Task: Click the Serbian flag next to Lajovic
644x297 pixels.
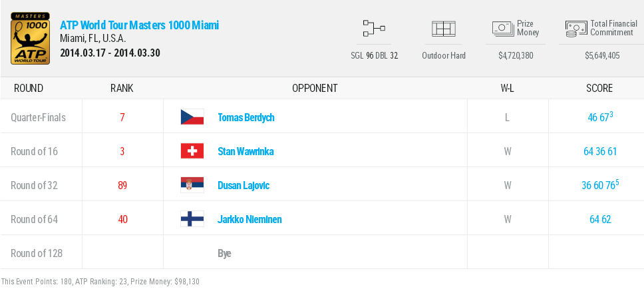Action: point(192,185)
